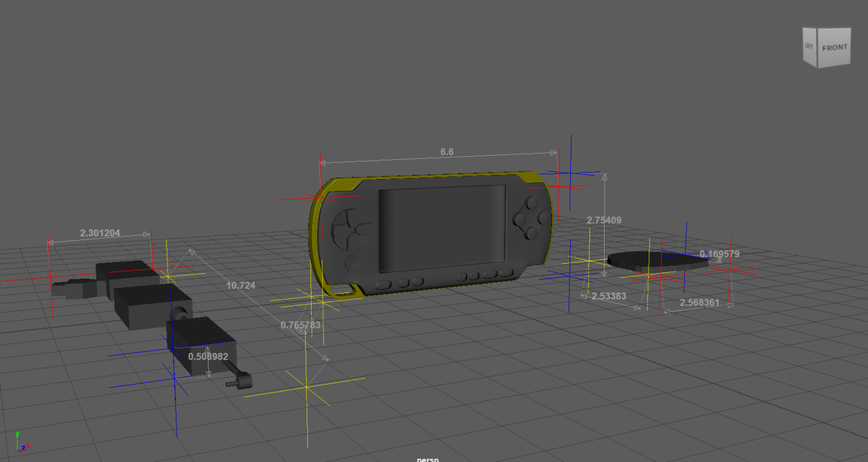
Task: Click the XYZ axis indicator
Action: point(22,443)
